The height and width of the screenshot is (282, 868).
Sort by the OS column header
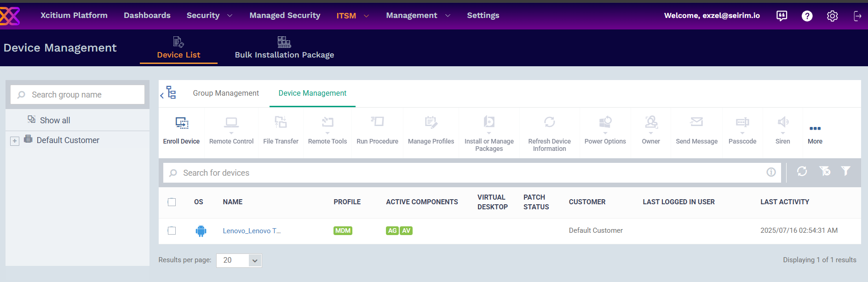[199, 202]
